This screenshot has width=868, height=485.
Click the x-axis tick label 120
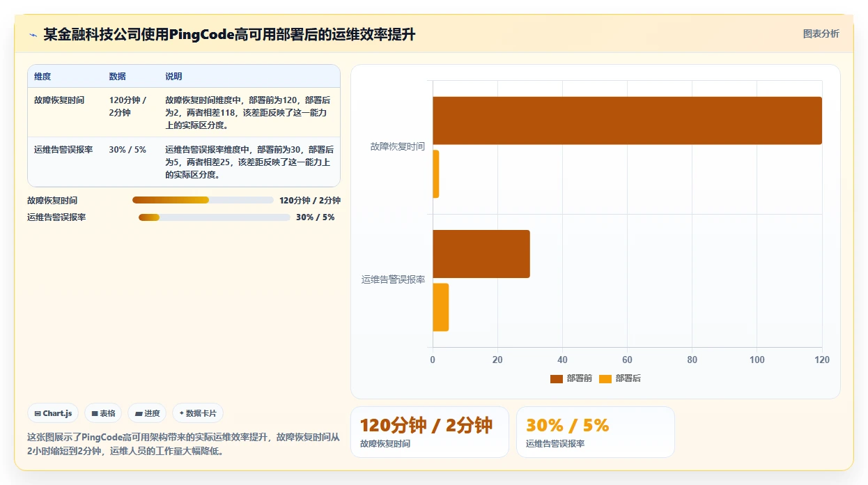click(x=822, y=360)
